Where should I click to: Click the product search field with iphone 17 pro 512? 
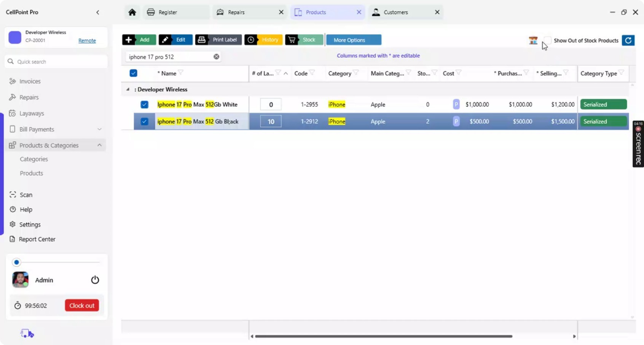pyautogui.click(x=173, y=57)
